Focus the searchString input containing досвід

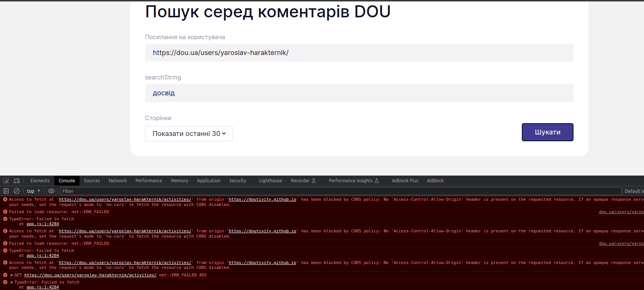[359, 93]
